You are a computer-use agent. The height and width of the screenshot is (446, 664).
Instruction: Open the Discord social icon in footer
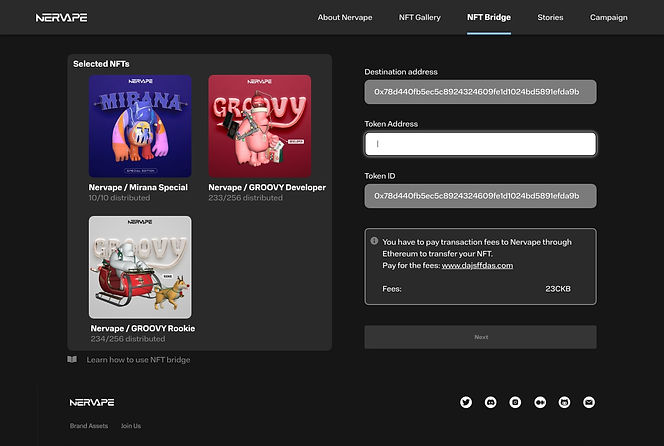(490, 402)
